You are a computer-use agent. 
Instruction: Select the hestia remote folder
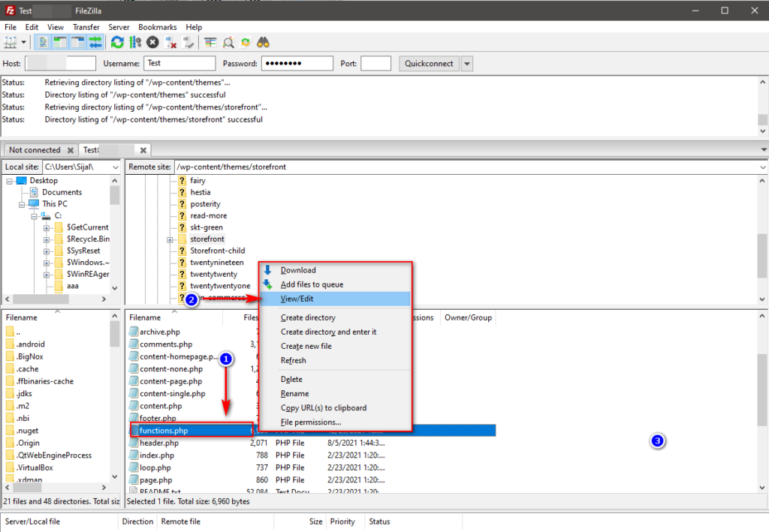[200, 192]
